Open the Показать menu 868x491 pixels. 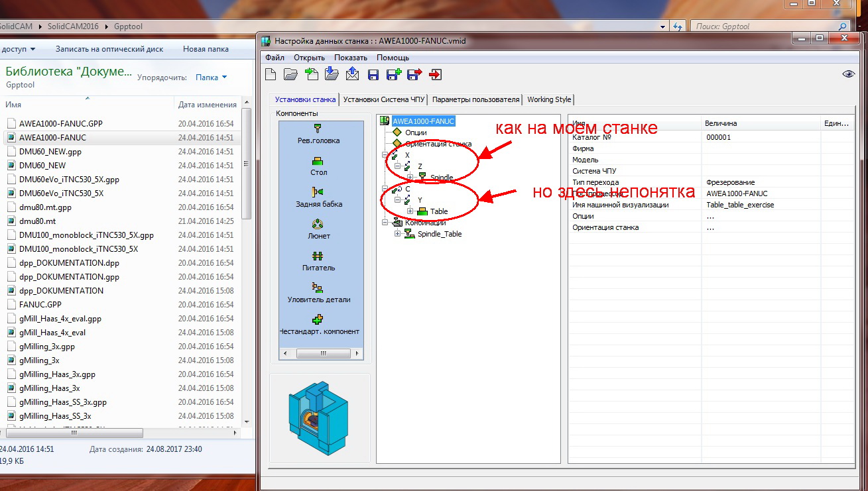(x=351, y=58)
